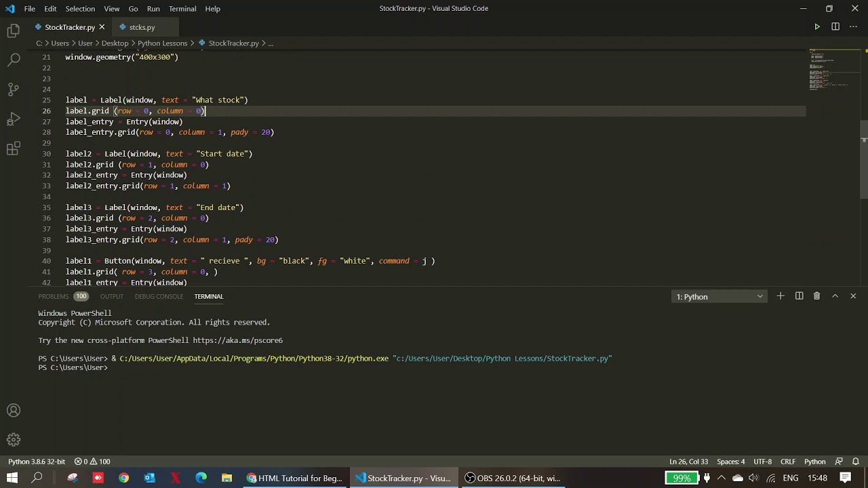Open PowerShell link aka.ms/pscore6 in terminal
868x488 pixels.
coord(237,340)
